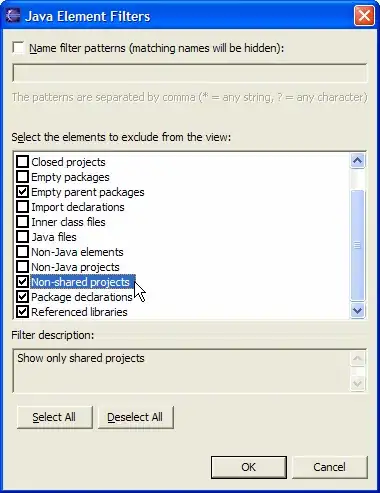The height and width of the screenshot is (493, 380).
Task: Click the element list scrollbar thumb
Action: (357, 245)
